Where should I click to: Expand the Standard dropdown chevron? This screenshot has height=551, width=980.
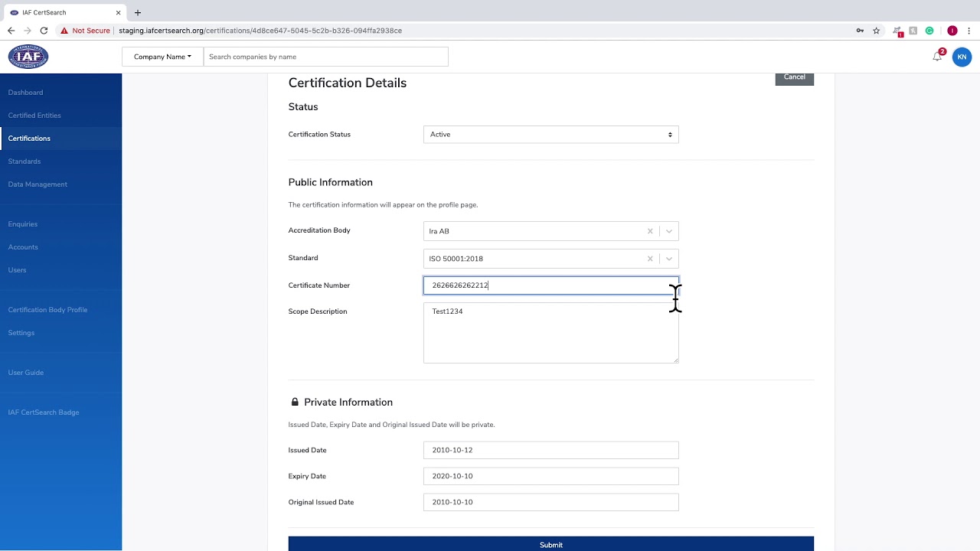point(669,259)
